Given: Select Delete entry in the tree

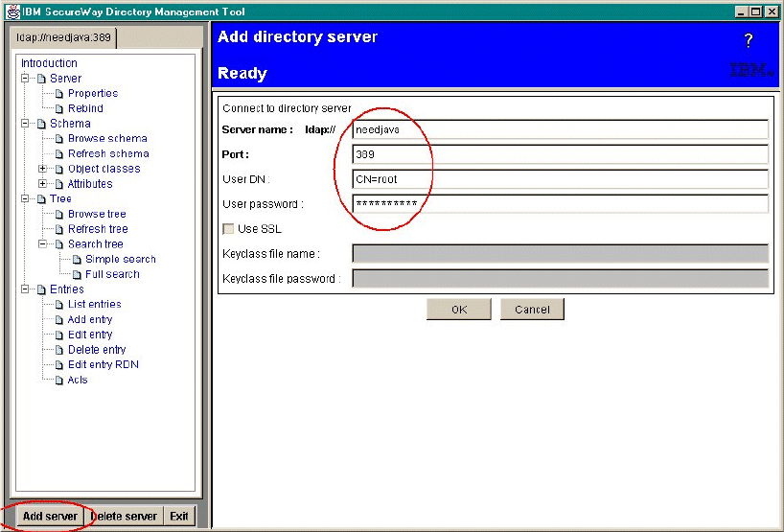Looking at the screenshot, I should tap(97, 350).
